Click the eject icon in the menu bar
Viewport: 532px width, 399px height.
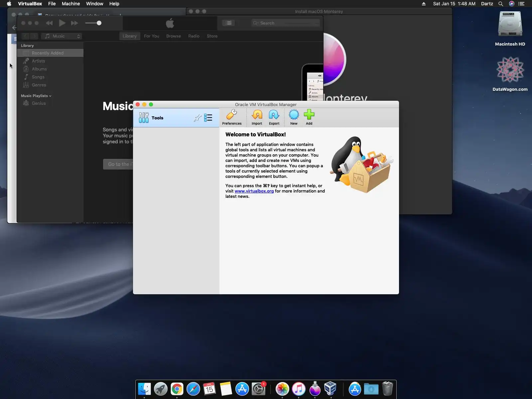(x=424, y=4)
